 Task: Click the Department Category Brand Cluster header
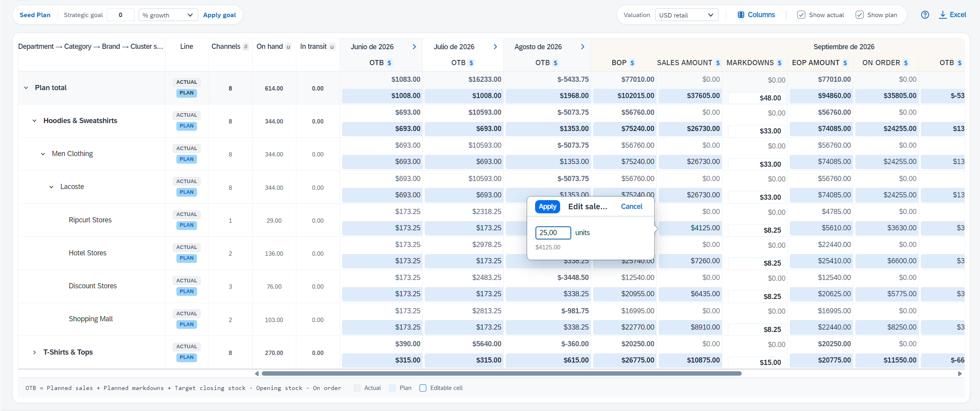pos(91,46)
